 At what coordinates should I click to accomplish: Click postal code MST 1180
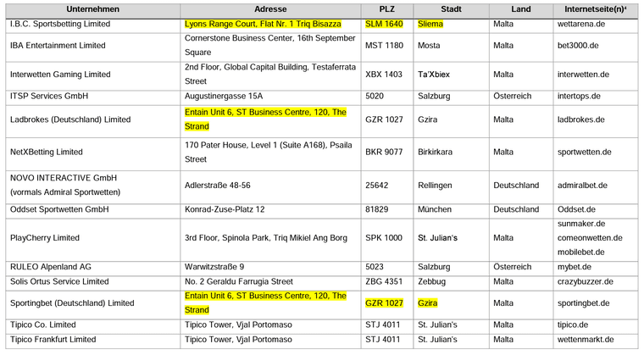pyautogui.click(x=385, y=46)
